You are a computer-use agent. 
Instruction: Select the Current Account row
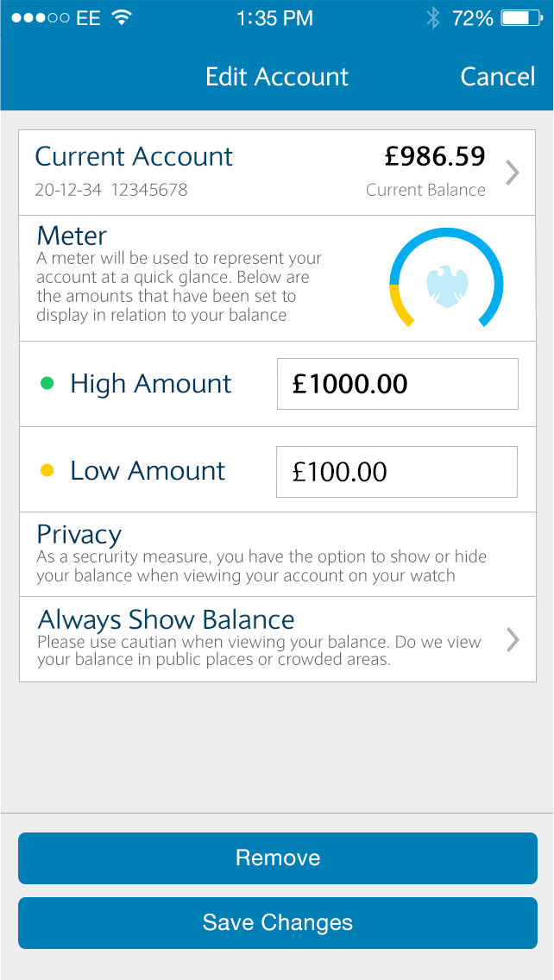[x=259, y=173]
